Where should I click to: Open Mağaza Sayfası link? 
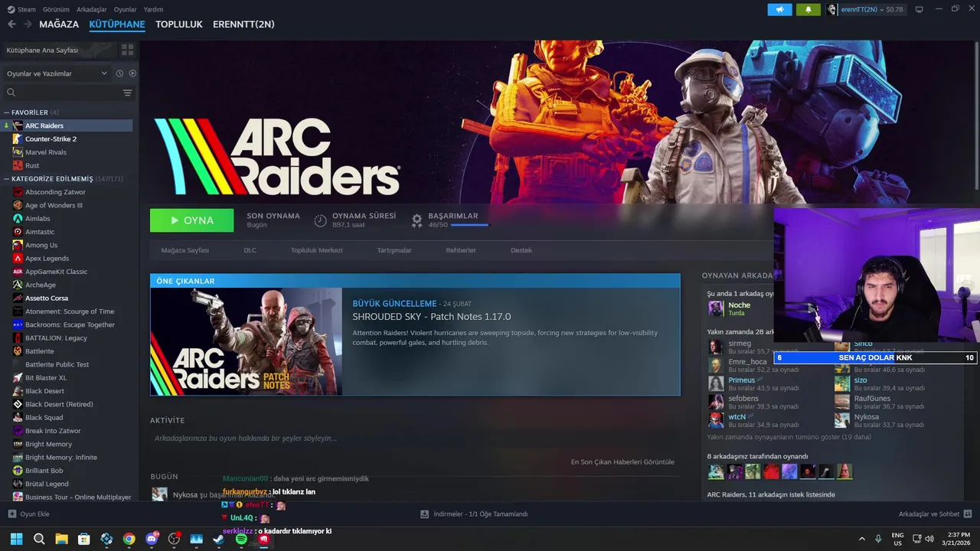pyautogui.click(x=185, y=250)
